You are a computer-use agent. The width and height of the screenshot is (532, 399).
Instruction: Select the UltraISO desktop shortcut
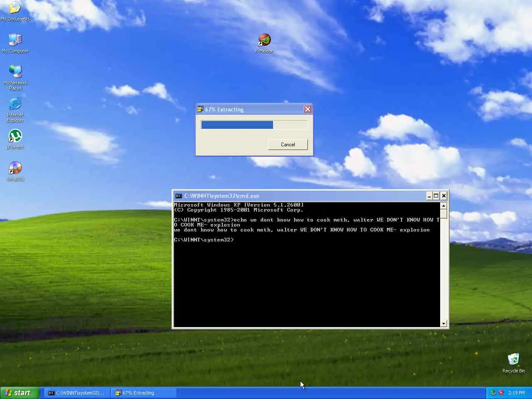[x=15, y=171]
